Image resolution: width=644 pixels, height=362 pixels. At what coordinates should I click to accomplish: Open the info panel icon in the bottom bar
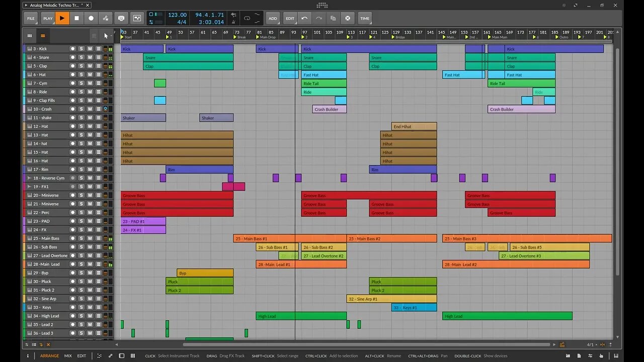(28, 356)
